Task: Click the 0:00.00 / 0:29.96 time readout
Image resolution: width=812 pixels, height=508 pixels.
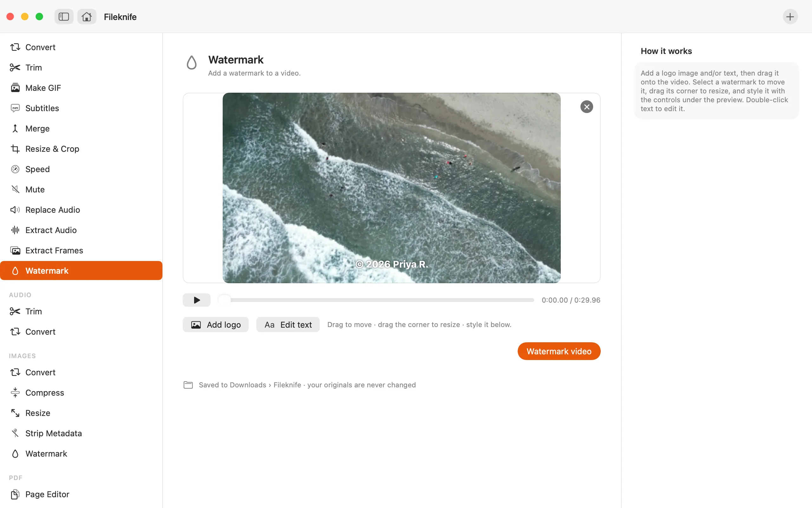Action: point(571,300)
